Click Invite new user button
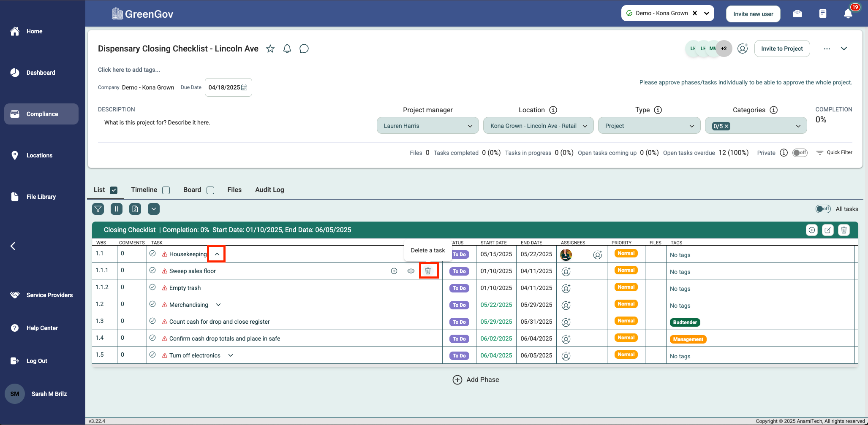This screenshot has height=425, width=868. (x=753, y=14)
